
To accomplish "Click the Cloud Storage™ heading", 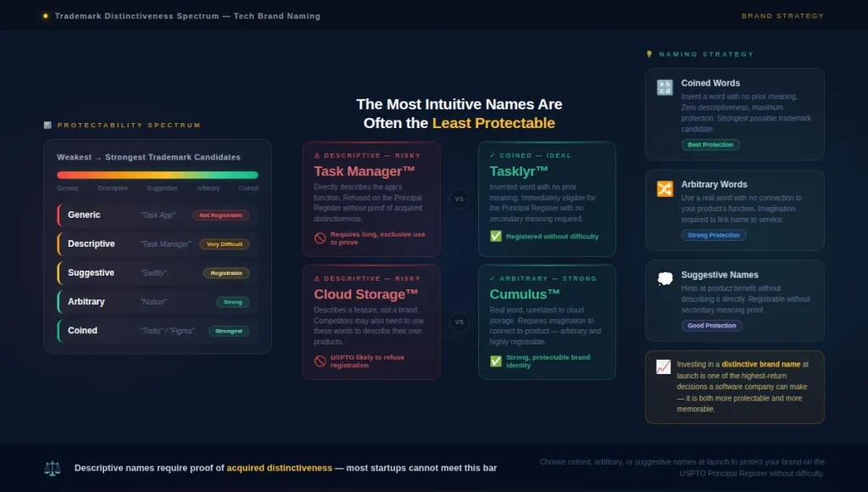I will (366, 294).
